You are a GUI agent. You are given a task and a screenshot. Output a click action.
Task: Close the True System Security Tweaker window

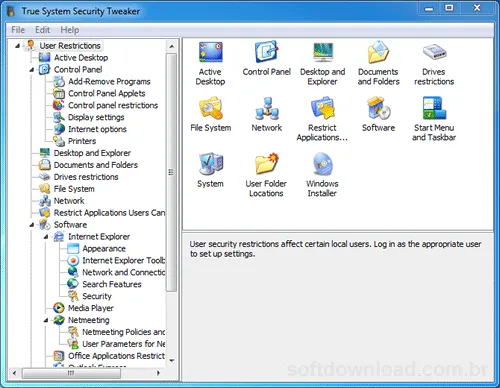pyautogui.click(x=477, y=9)
